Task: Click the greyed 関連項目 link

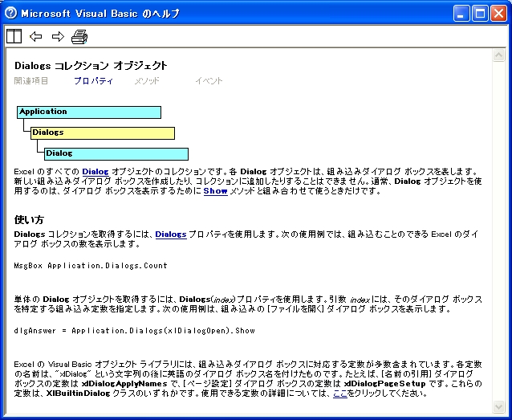Action: tap(31, 81)
